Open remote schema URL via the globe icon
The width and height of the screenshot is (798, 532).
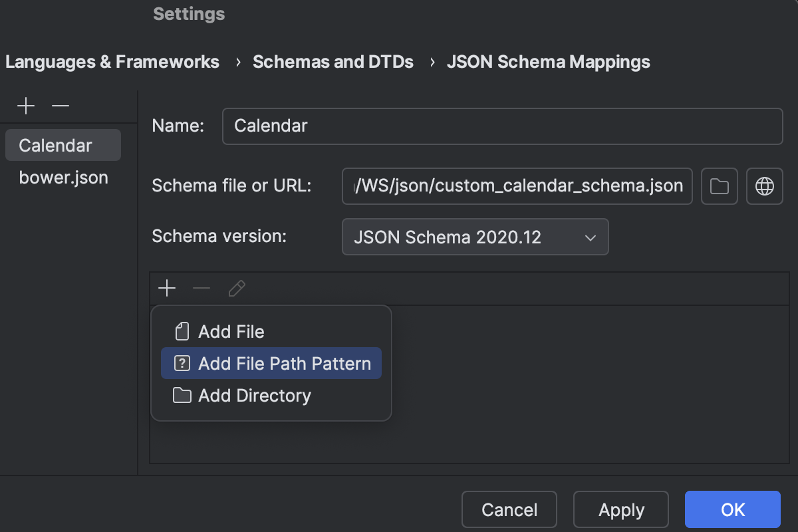click(764, 186)
